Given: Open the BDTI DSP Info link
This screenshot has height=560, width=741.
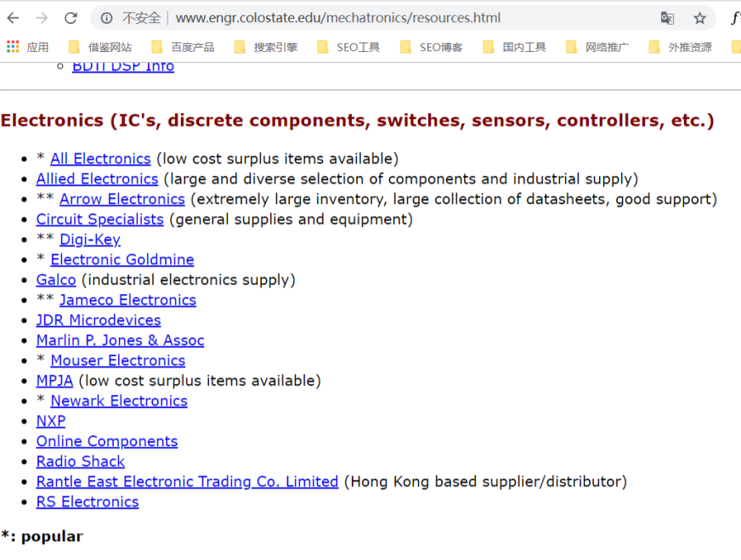Looking at the screenshot, I should click(x=123, y=67).
